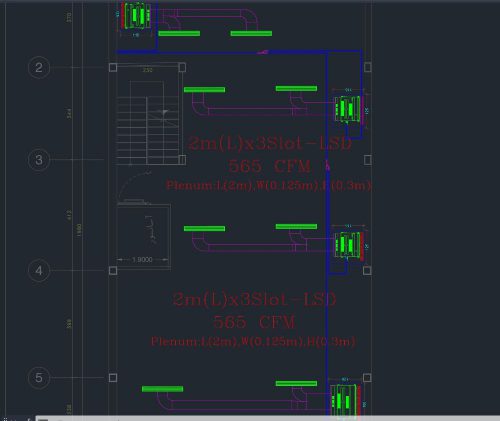The width and height of the screenshot is (500, 421).
Task: Pick the green slot diffuser left of grid 5 duct
Action: [x=162, y=389]
